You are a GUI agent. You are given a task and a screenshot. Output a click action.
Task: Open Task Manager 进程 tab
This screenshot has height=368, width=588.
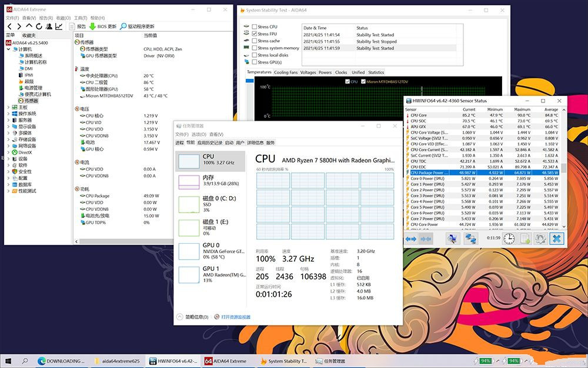coord(179,142)
